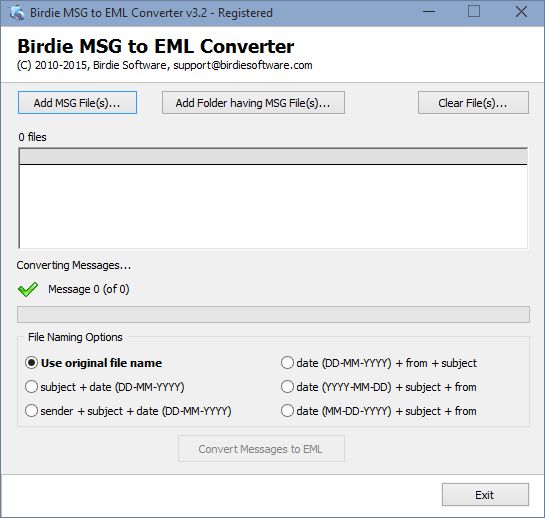
Task: Click Convert Messages to EML button
Action: pyautogui.click(x=261, y=449)
